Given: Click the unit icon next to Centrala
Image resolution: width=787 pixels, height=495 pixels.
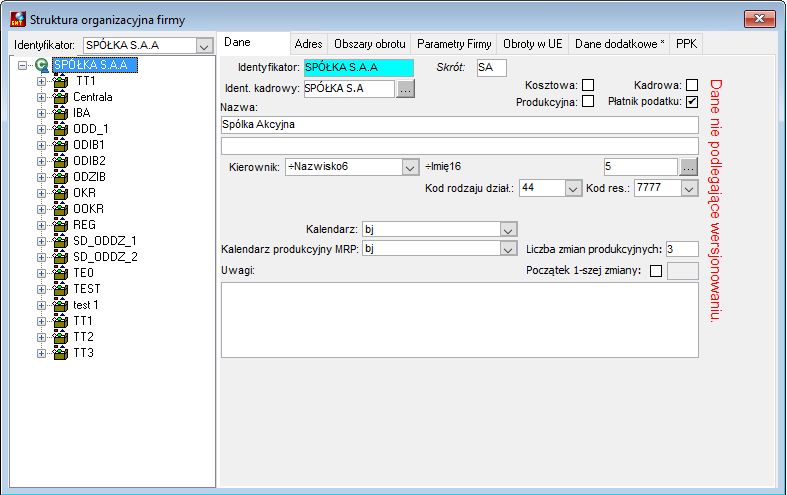Looking at the screenshot, I should pos(60,97).
